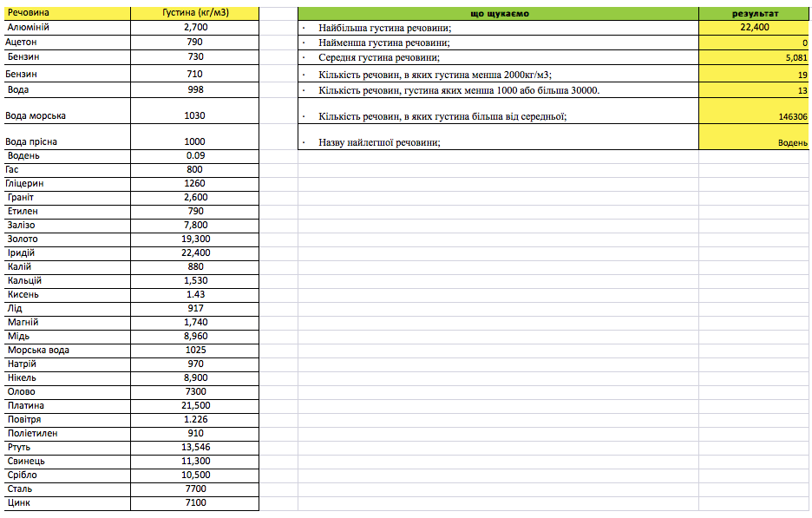The width and height of the screenshot is (812, 518).
Task: Click the 'Водень' cell in substance column
Action: pos(66,156)
